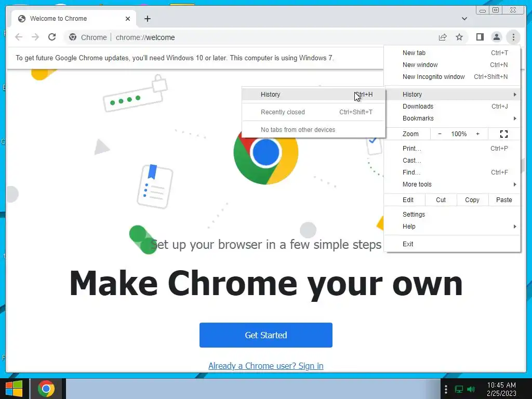532x399 pixels.
Task: Open the side panel icon
Action: pyautogui.click(x=480, y=37)
